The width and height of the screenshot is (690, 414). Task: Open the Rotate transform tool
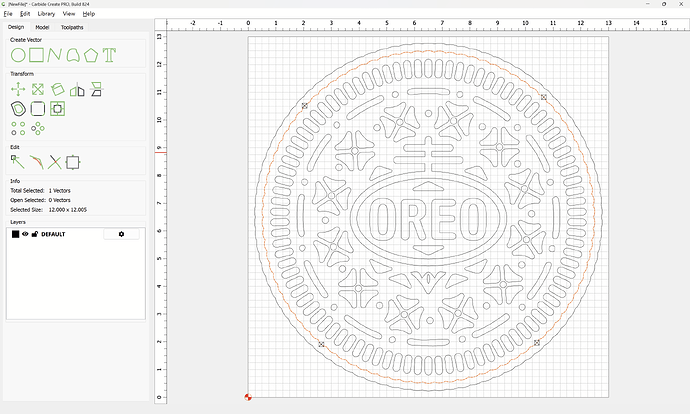[x=57, y=90]
